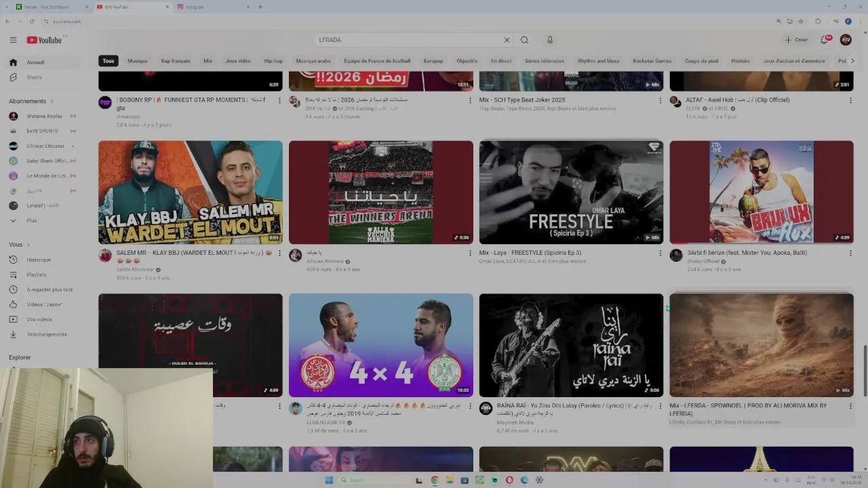Open more options for KLAY BBJ video
This screenshot has width=868, height=488.
point(279,253)
